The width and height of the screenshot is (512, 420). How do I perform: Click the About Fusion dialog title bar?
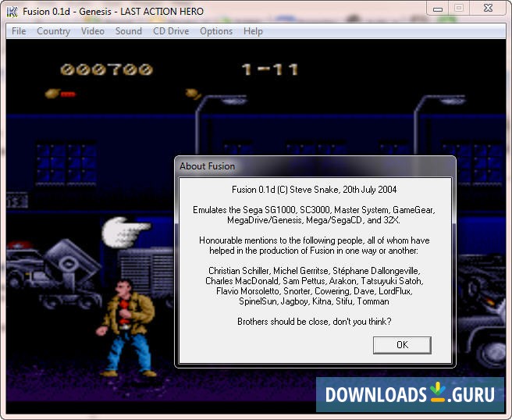click(x=315, y=166)
